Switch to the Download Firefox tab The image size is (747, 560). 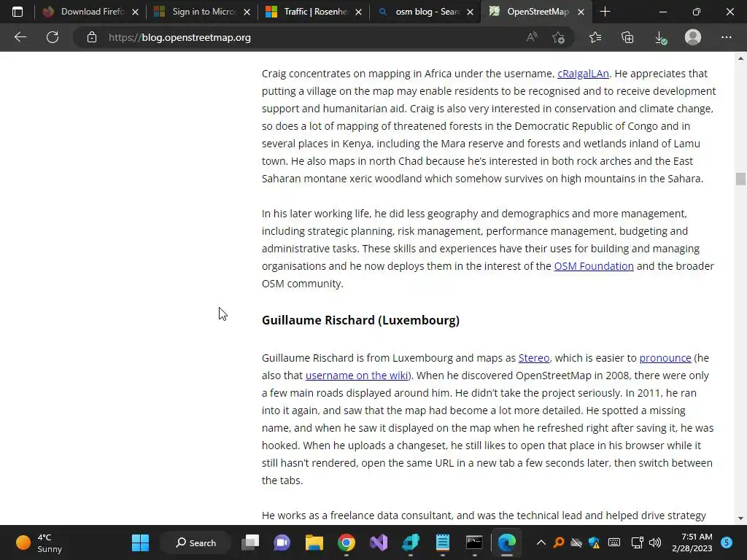90,12
